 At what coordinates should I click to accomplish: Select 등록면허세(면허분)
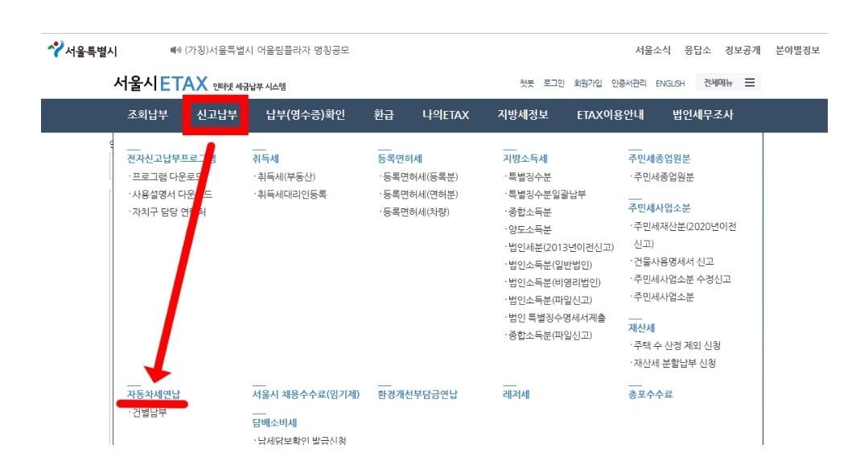(x=419, y=195)
